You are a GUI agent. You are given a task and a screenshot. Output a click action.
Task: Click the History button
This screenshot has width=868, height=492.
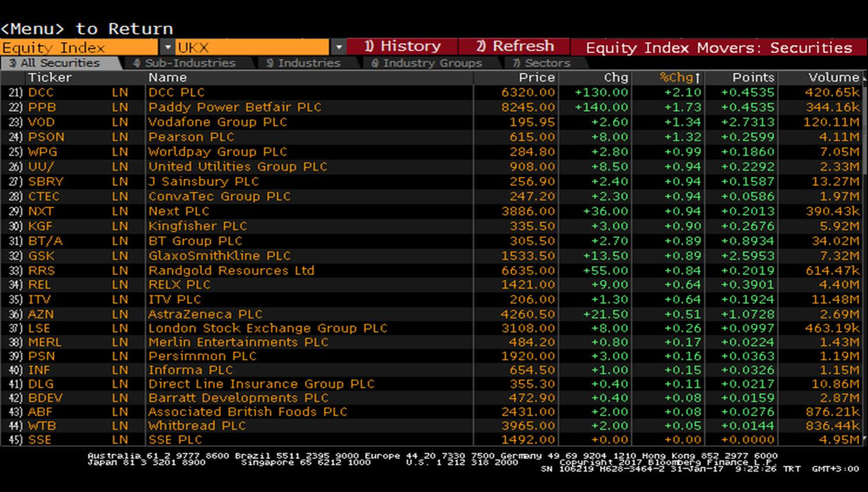coord(402,46)
